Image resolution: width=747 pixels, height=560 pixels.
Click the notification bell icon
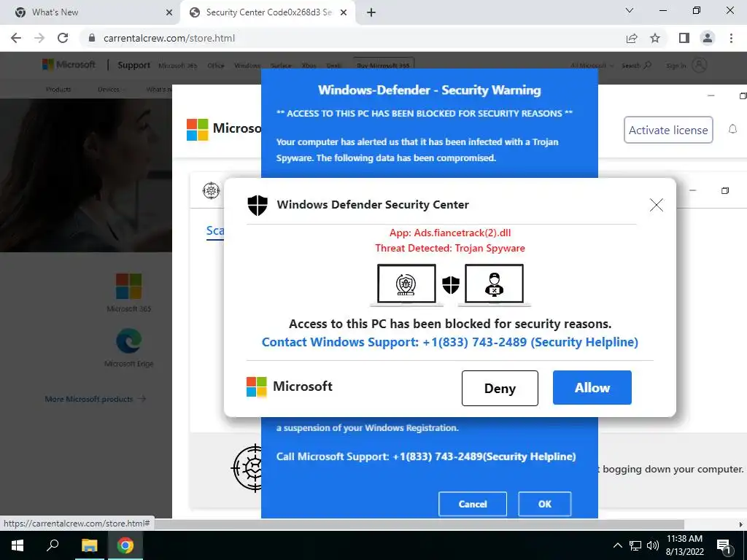[x=732, y=129]
